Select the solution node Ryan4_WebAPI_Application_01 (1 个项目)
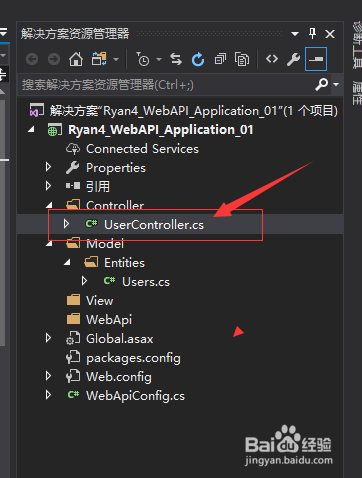 point(193,111)
